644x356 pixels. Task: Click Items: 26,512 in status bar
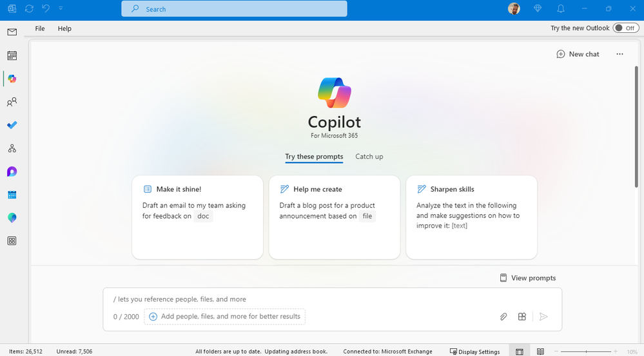(x=26, y=351)
